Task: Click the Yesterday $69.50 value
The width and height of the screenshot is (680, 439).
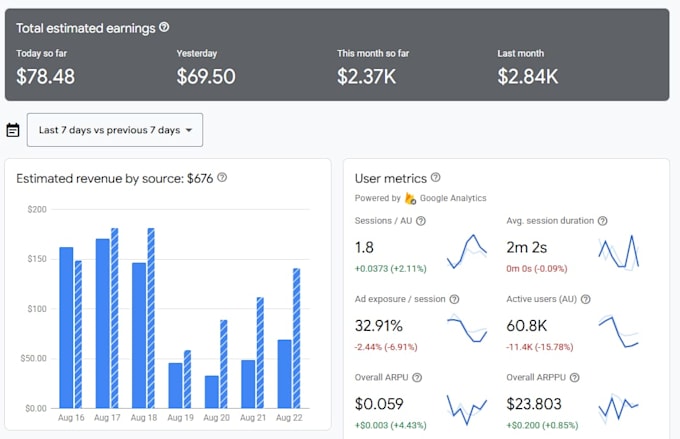Action: point(206,77)
